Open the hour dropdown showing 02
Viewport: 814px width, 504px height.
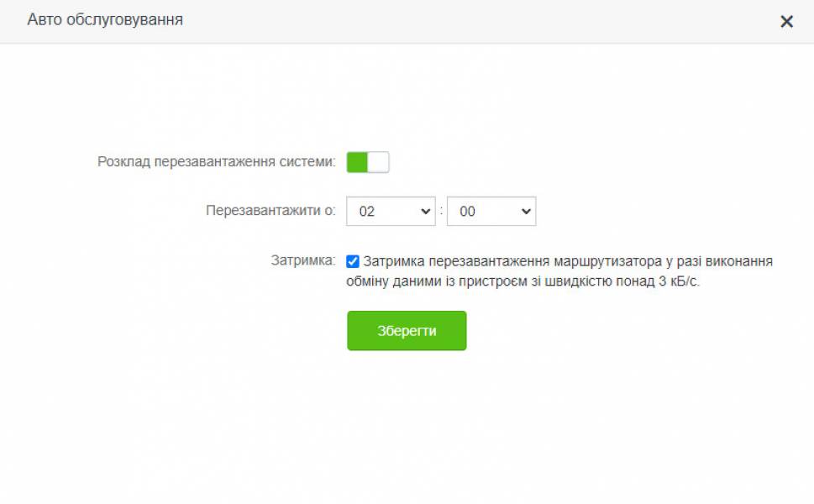391,211
